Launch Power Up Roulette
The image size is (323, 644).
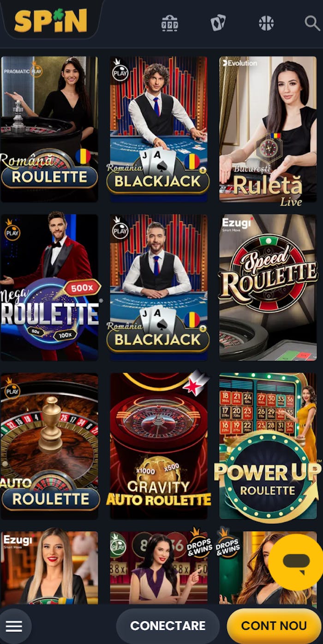coord(268,446)
